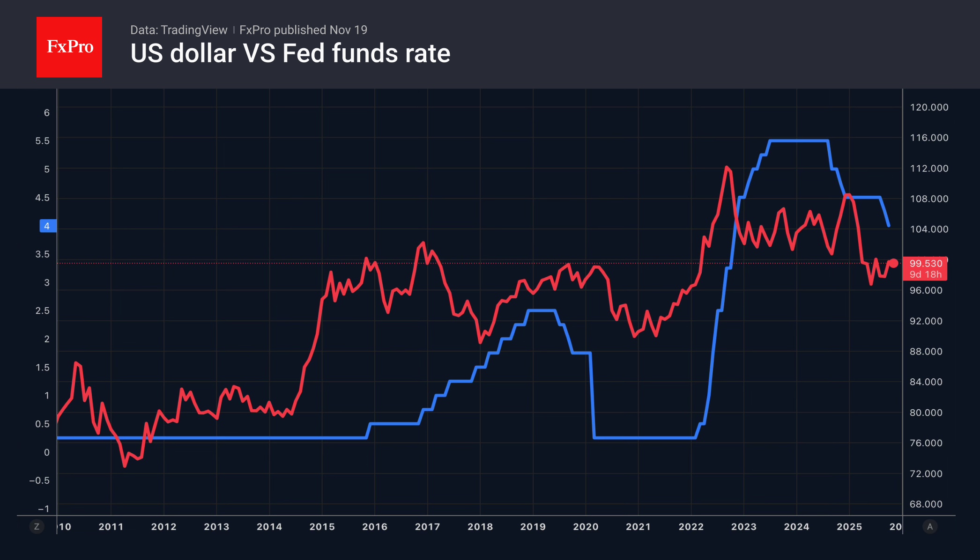Image resolution: width=980 pixels, height=560 pixels.
Task: Click the 2011 year marker
Action: 111,527
